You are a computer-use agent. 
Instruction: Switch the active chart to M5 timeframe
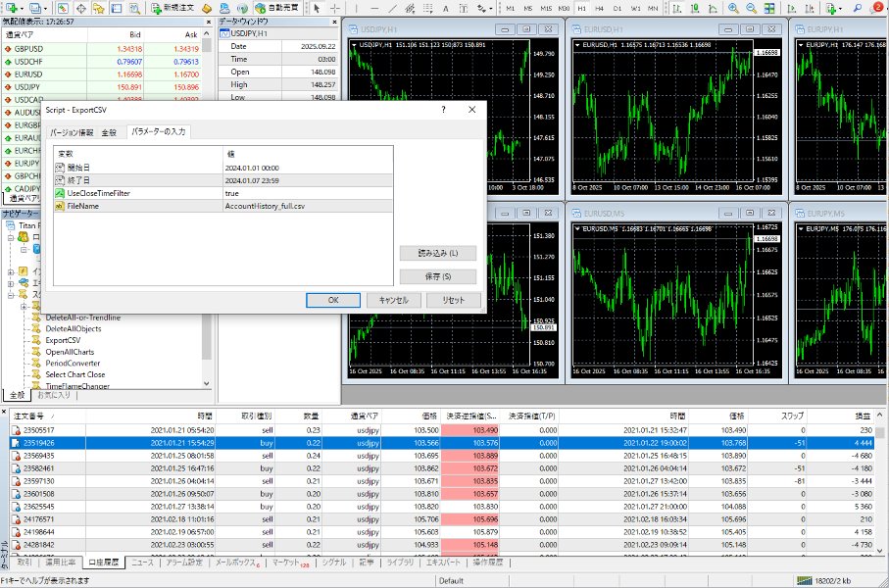(527, 8)
